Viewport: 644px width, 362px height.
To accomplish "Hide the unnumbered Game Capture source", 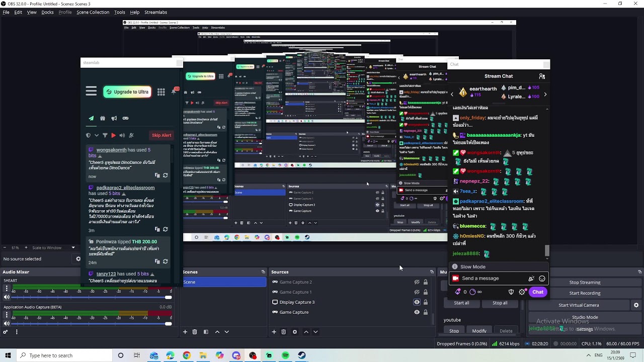I will [x=417, y=312].
